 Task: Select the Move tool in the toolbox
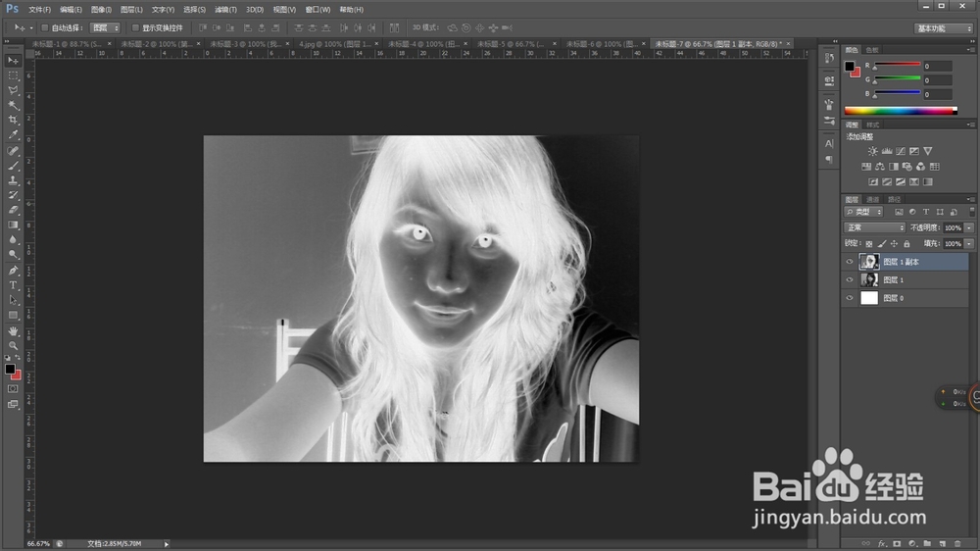click(13, 61)
